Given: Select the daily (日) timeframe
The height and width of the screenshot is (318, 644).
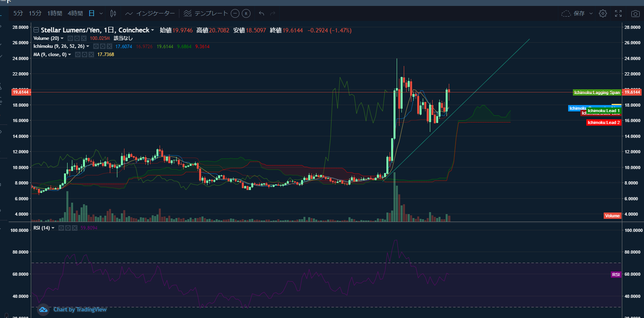Looking at the screenshot, I should [92, 13].
